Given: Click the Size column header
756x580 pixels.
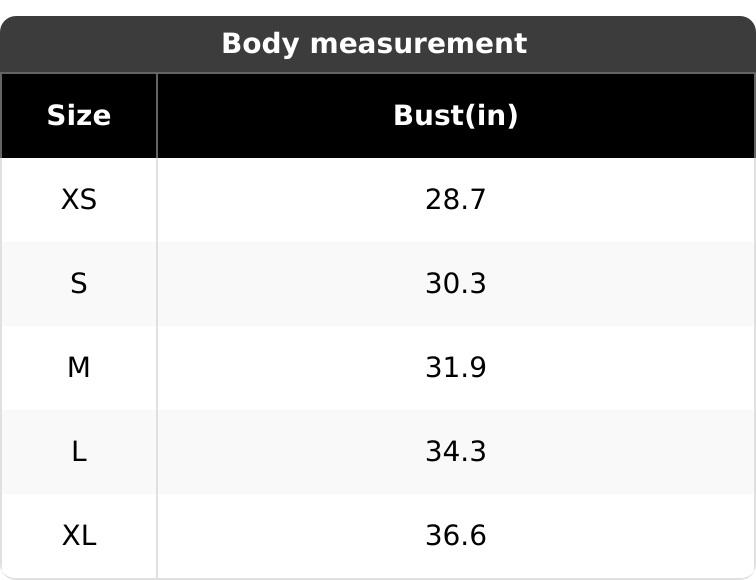Looking at the screenshot, I should pos(78,116).
